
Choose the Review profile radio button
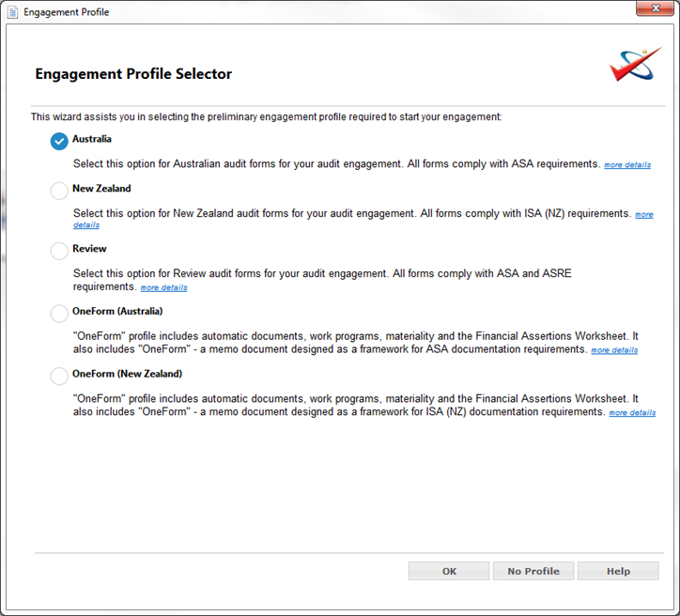(x=59, y=251)
